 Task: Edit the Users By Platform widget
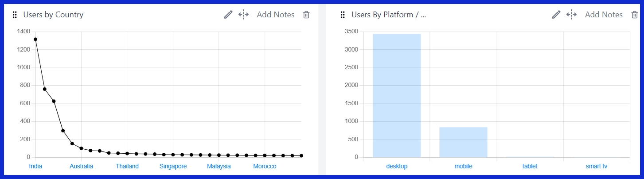click(x=556, y=15)
